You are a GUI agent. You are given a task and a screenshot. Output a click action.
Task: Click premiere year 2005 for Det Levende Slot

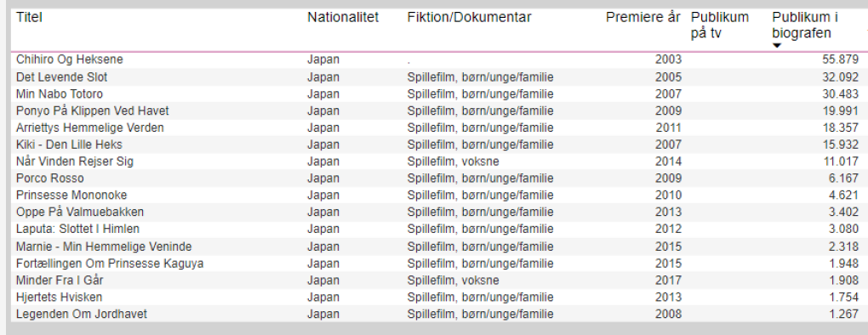[x=668, y=77]
